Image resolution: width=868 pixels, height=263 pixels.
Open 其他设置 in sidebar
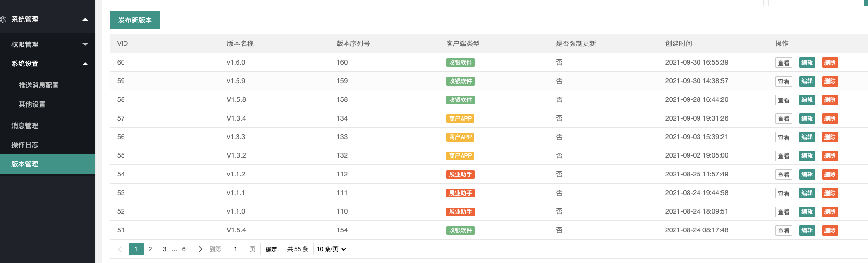click(32, 104)
